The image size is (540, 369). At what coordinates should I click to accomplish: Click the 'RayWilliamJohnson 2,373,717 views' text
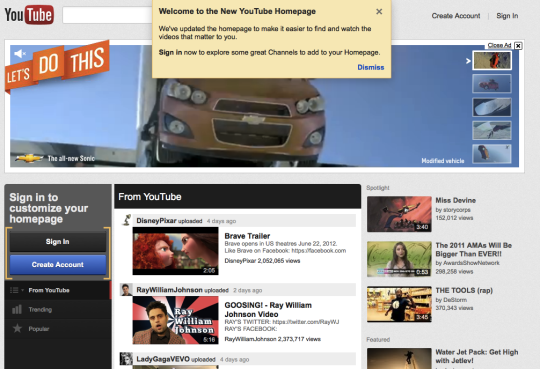pyautogui.click(x=272, y=339)
